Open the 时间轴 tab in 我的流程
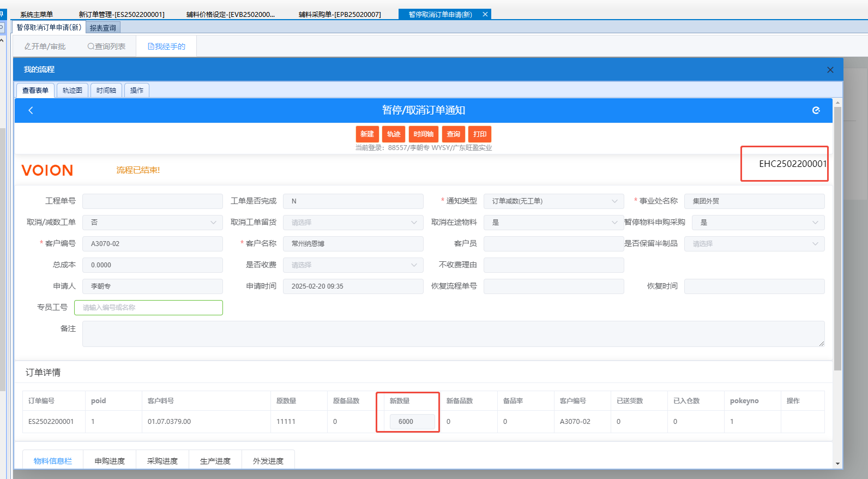The height and width of the screenshot is (479, 868). click(106, 91)
